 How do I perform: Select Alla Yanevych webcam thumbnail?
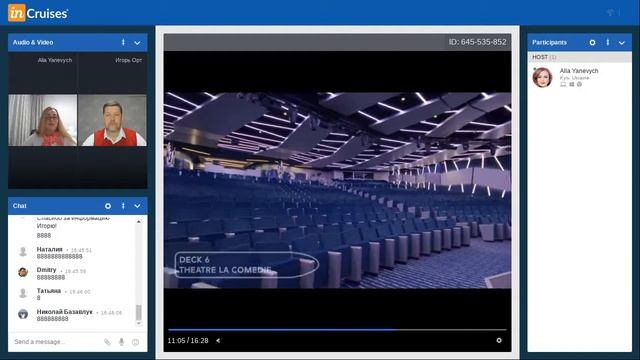[42, 120]
